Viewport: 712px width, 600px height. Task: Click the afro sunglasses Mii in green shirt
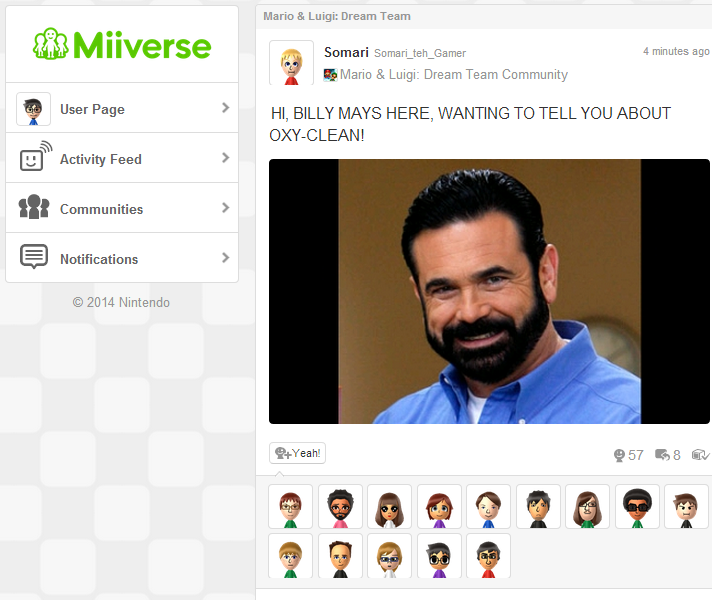[637, 506]
